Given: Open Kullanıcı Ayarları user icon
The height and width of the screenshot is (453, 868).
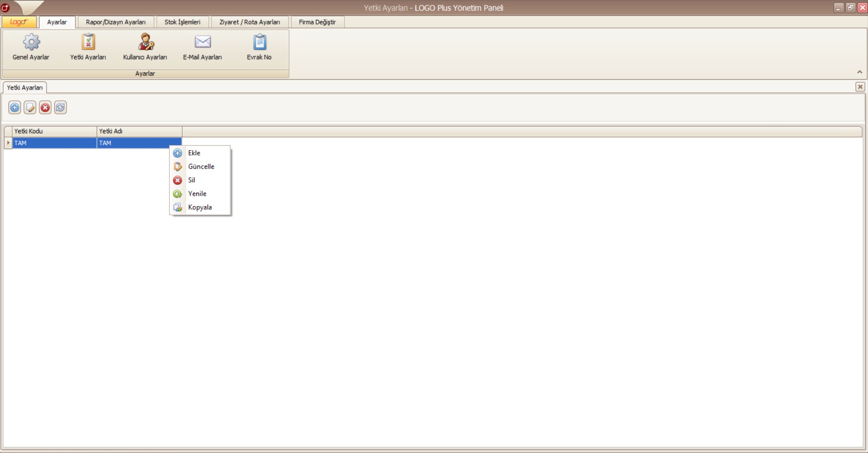Looking at the screenshot, I should tap(145, 42).
